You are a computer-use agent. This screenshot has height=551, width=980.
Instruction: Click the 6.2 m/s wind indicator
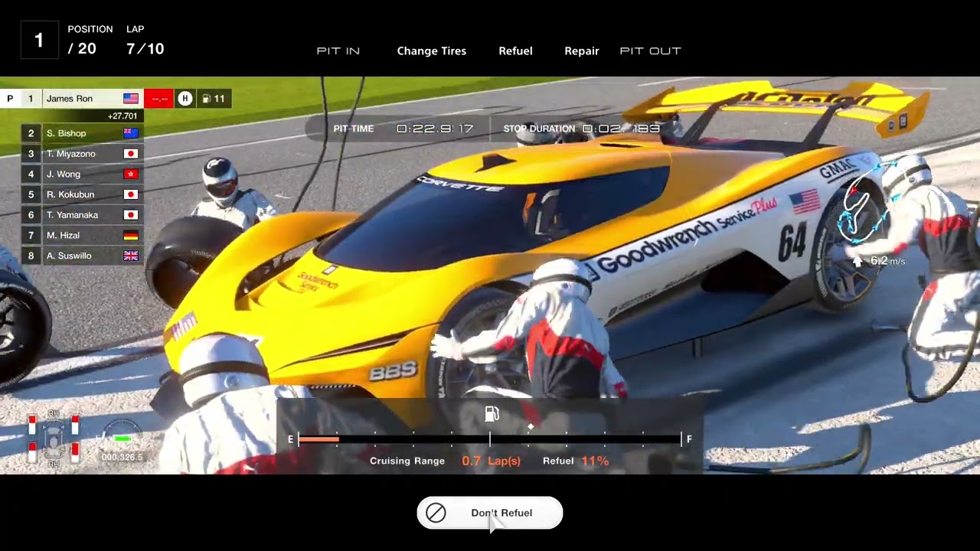pos(880,261)
